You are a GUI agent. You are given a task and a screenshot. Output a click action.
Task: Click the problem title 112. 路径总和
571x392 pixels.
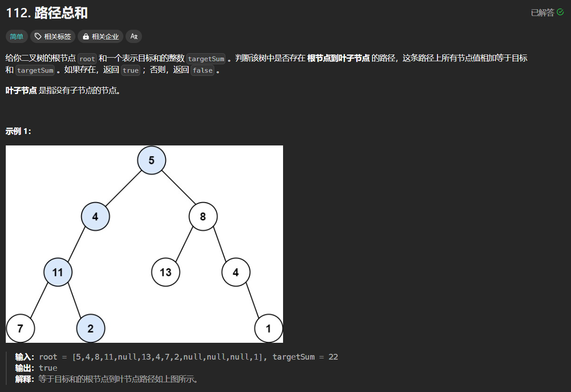(x=47, y=13)
